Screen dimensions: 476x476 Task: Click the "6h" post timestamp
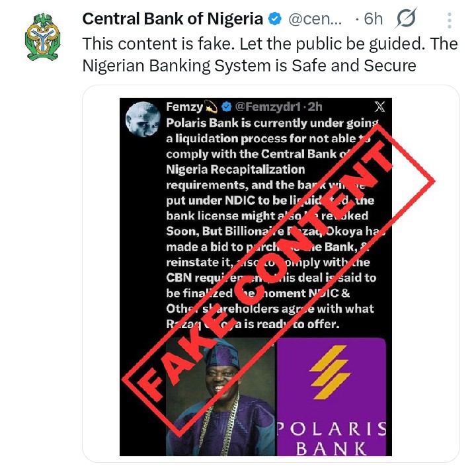point(374,19)
